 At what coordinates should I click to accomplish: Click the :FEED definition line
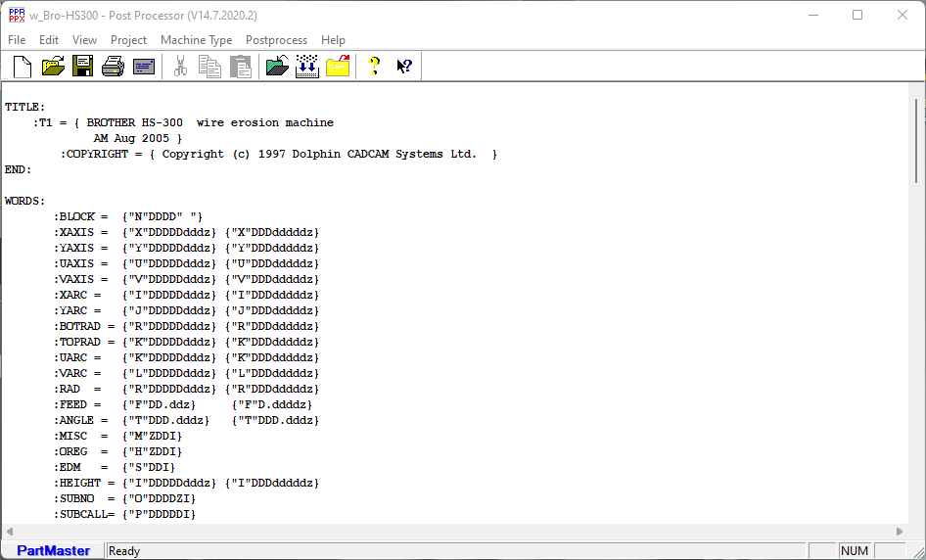tap(183, 404)
